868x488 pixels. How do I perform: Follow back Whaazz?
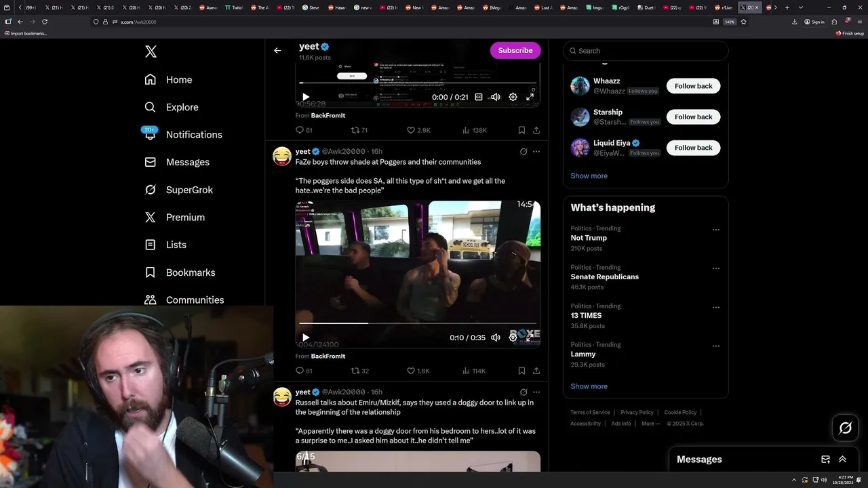coord(693,86)
